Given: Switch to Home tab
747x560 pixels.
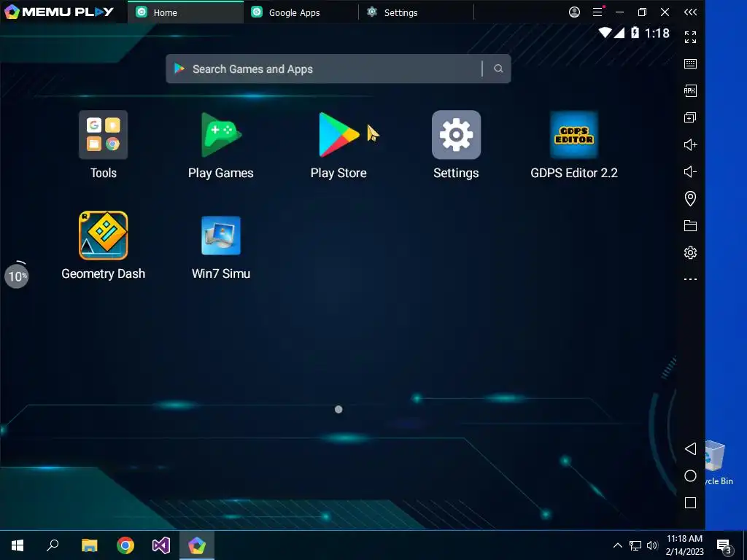Looking at the screenshot, I should [185, 12].
